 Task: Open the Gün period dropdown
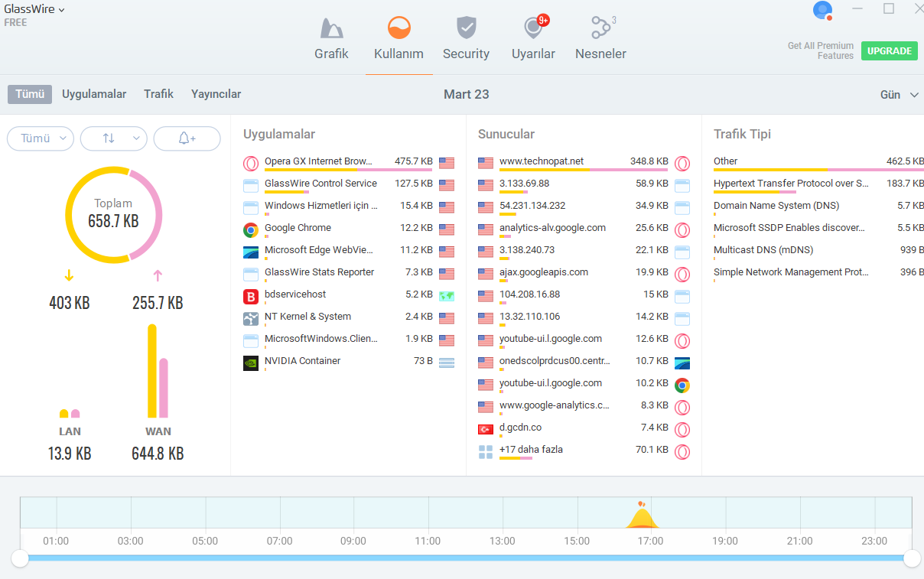pos(900,95)
